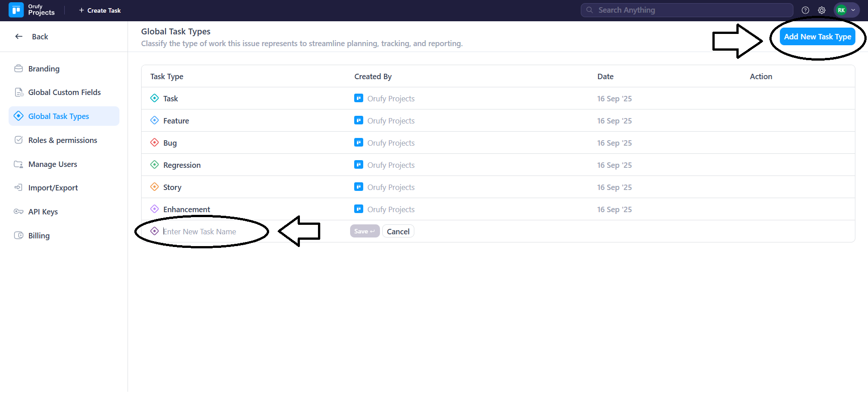Open the help question mark icon
Image resolution: width=868 pixels, height=394 pixels.
[805, 10]
